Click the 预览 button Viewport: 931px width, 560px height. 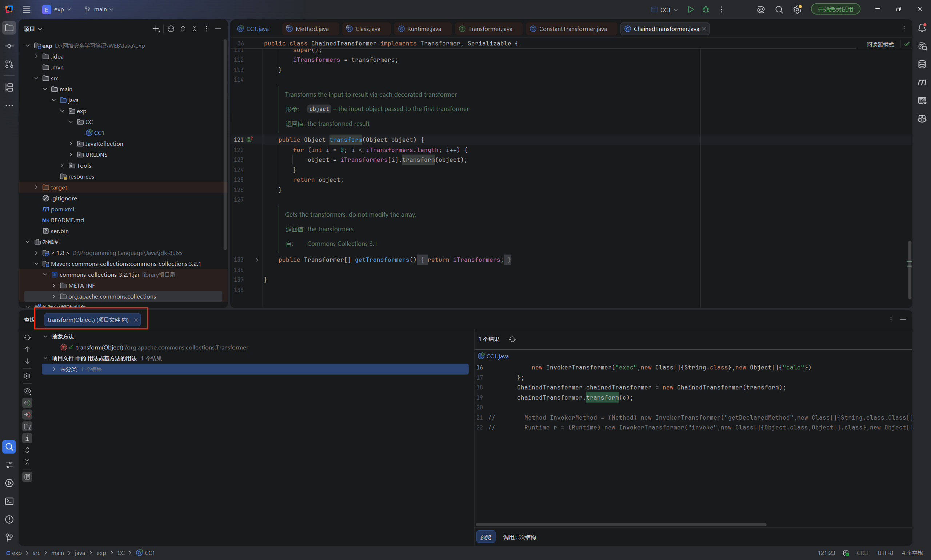point(486,537)
